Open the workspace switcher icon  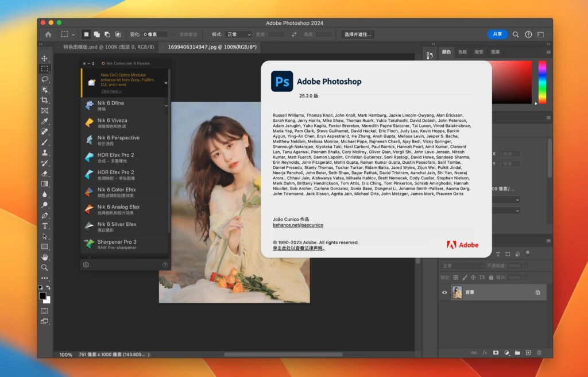[540, 34]
